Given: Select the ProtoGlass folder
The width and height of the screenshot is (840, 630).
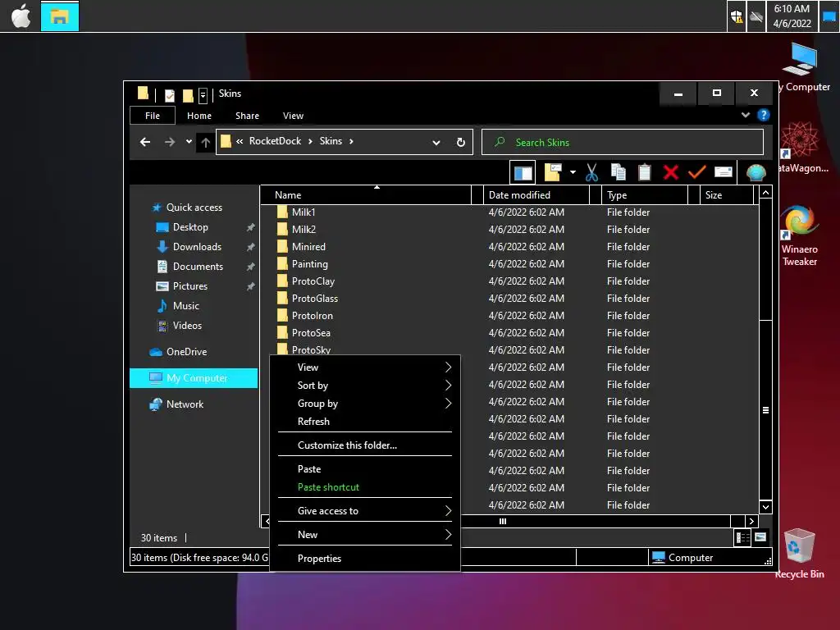Looking at the screenshot, I should point(314,299).
